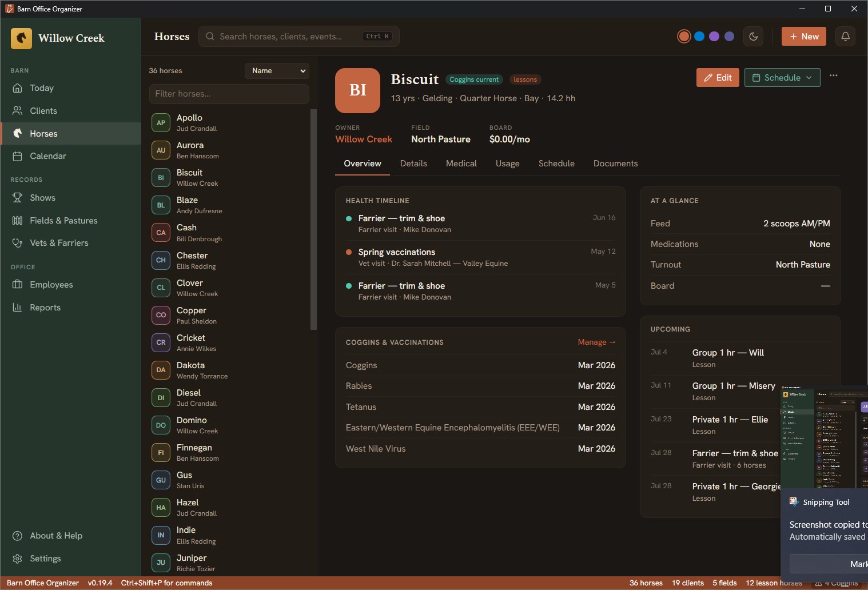
Task: Select the Apollo horse avatar
Action: coord(161,123)
